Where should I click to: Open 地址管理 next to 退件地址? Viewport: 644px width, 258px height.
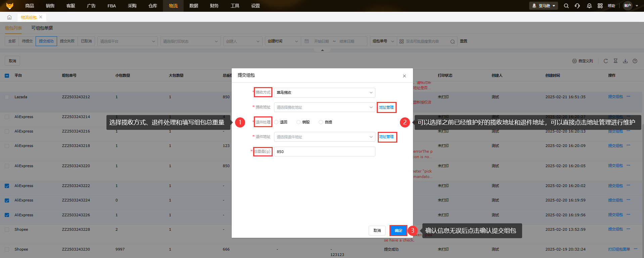pyautogui.click(x=386, y=137)
